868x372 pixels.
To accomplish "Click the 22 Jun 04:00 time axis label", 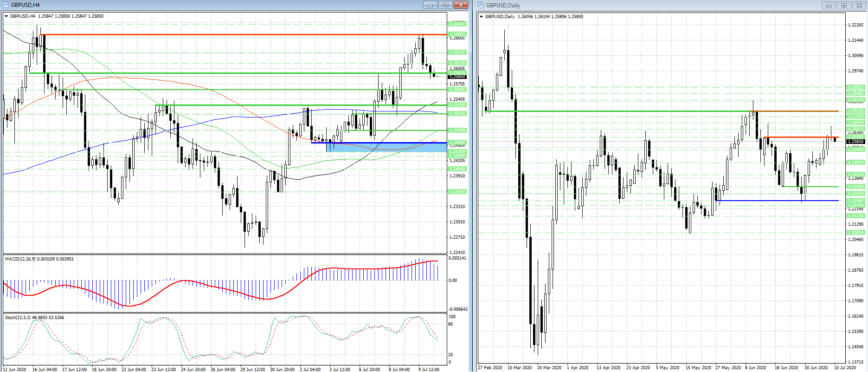I will tap(134, 369).
